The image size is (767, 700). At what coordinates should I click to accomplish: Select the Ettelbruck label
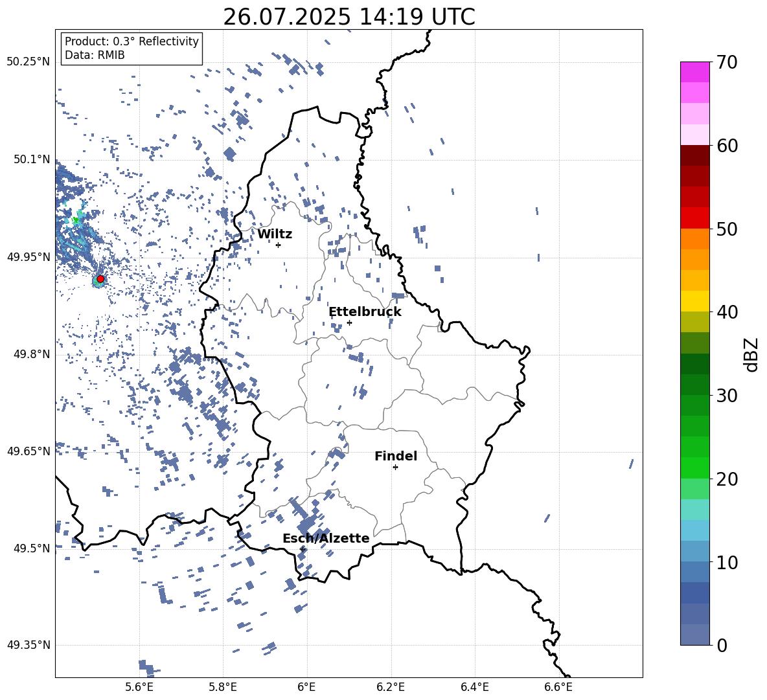point(365,312)
